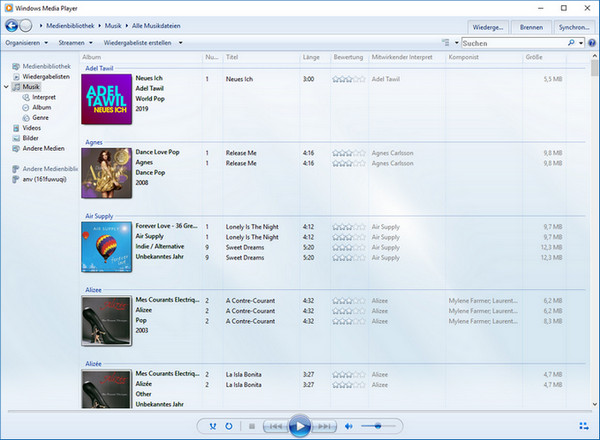Open the Organisieren menu

tap(26, 43)
